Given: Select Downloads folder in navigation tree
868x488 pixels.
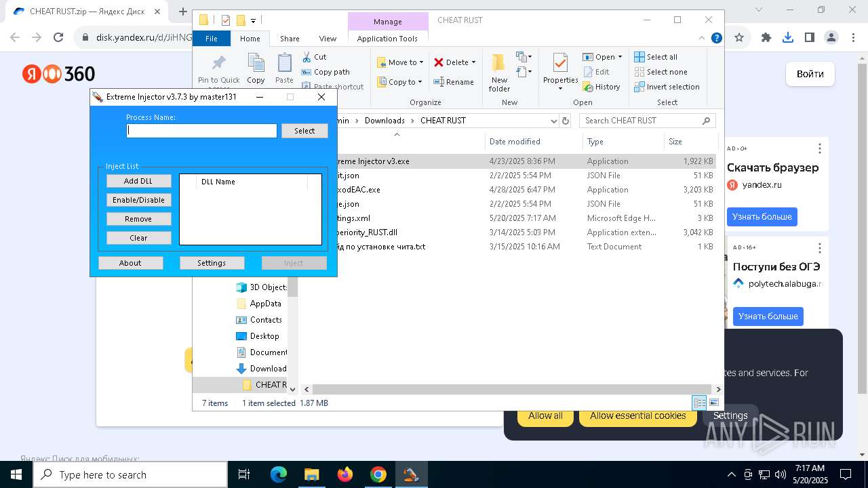Looking at the screenshot, I should pos(262,369).
